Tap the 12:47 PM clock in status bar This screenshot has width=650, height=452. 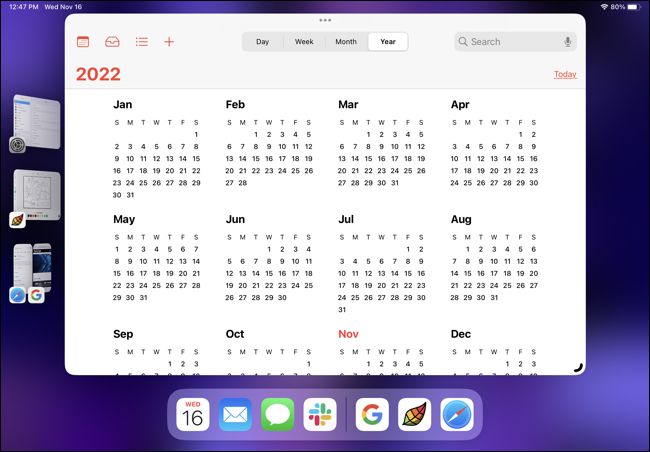point(24,7)
